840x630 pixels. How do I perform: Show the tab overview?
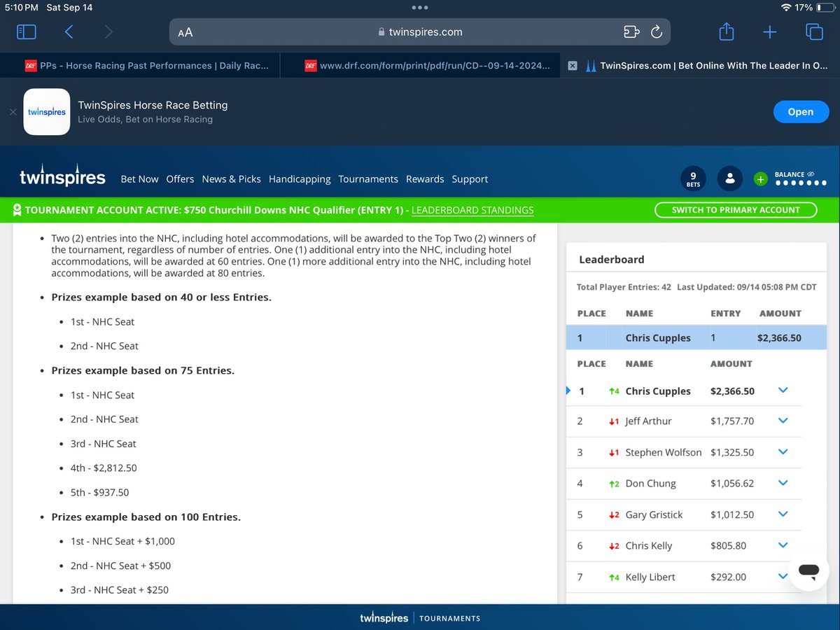(x=813, y=31)
